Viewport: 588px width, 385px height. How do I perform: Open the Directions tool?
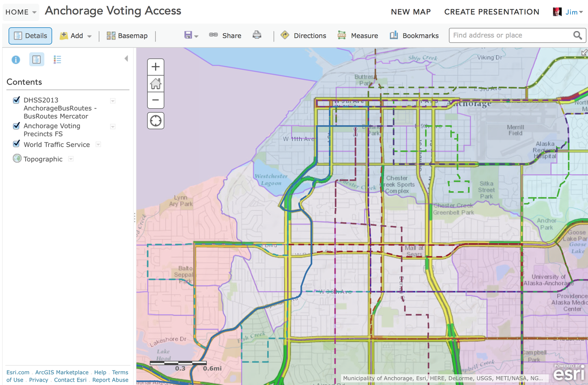coord(304,36)
